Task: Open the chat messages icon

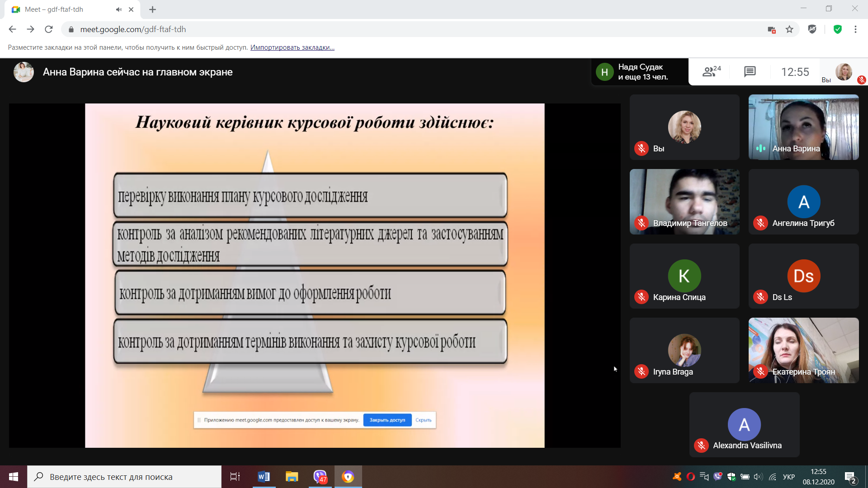Action: point(750,71)
